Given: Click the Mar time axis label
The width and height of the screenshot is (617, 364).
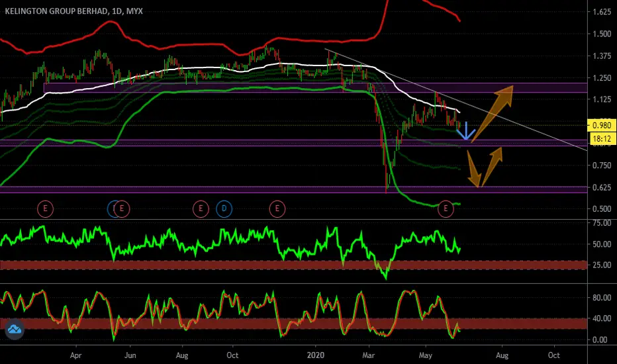Looking at the screenshot, I should [368, 355].
